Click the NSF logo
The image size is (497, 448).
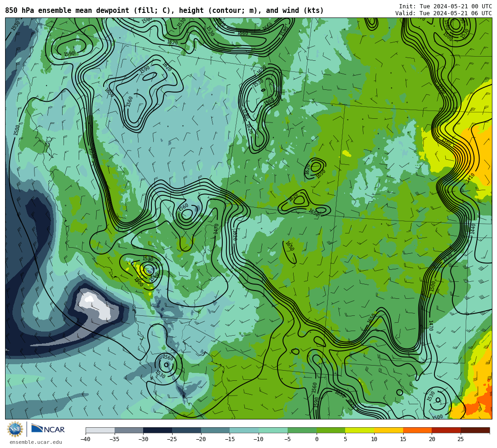coord(15,429)
